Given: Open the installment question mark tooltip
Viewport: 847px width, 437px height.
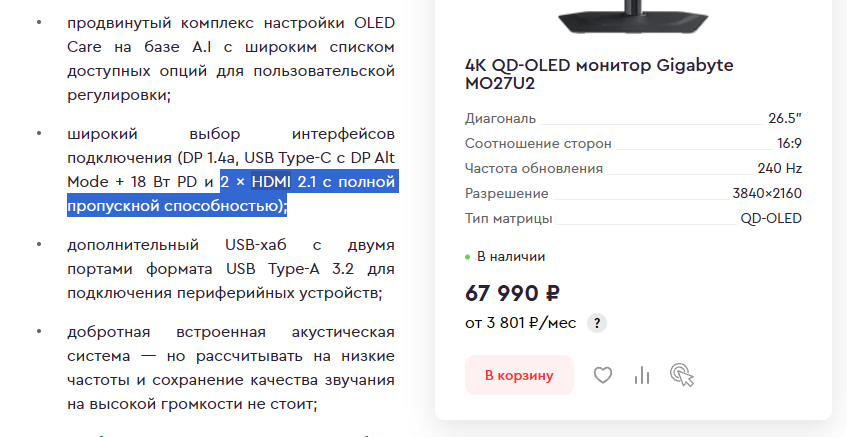Looking at the screenshot, I should (597, 323).
